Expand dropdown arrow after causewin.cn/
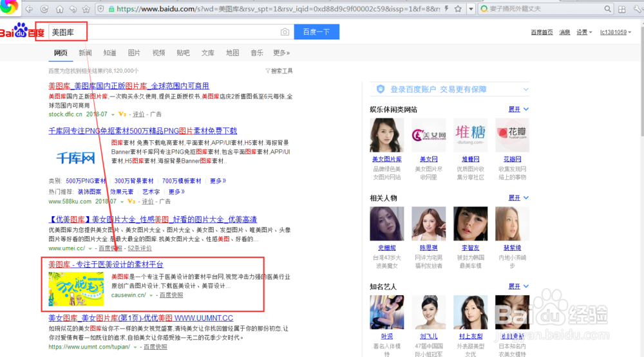644x357 pixels. [x=151, y=295]
